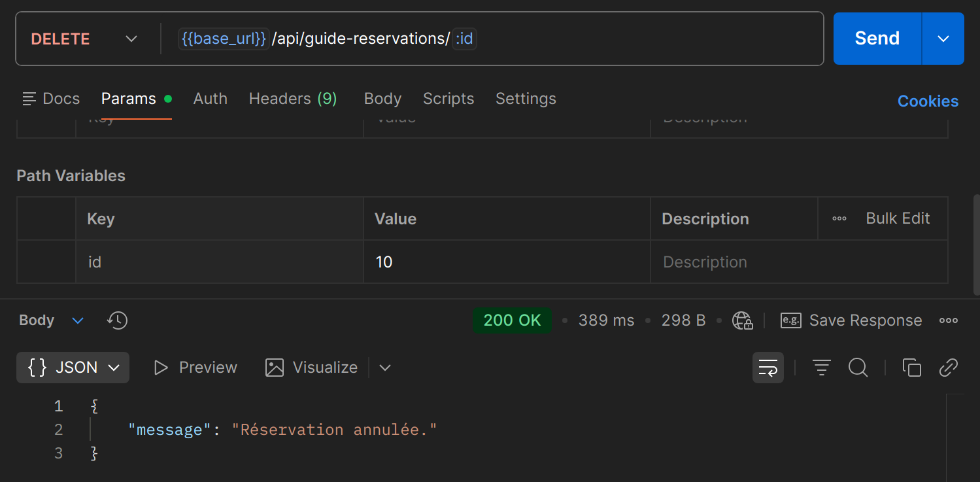
Task: Click the copy link icon
Action: click(x=949, y=368)
